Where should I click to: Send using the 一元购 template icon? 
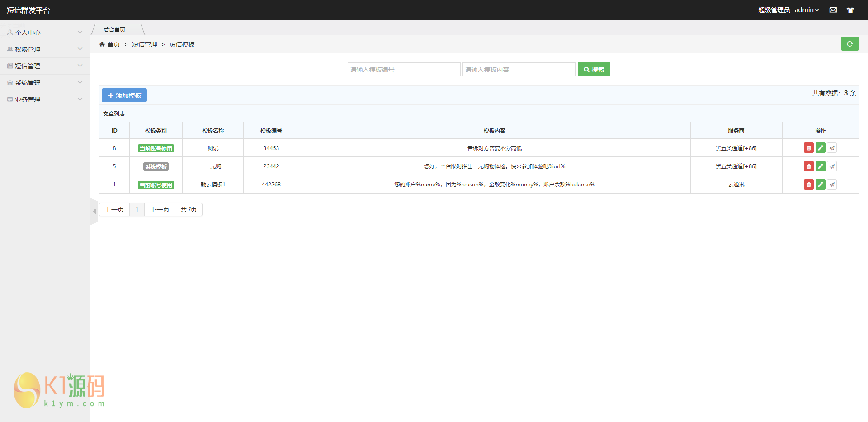tap(832, 166)
